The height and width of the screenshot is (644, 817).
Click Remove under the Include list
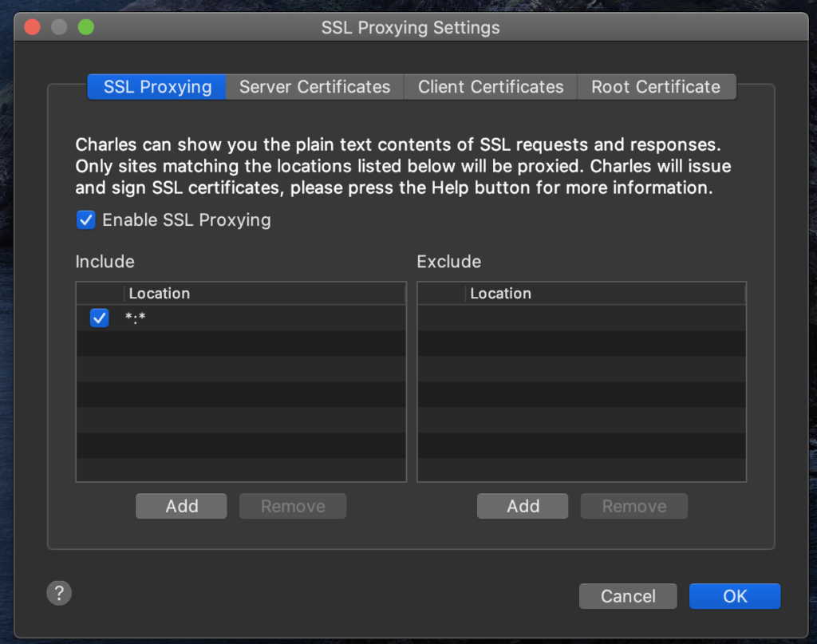[293, 506]
